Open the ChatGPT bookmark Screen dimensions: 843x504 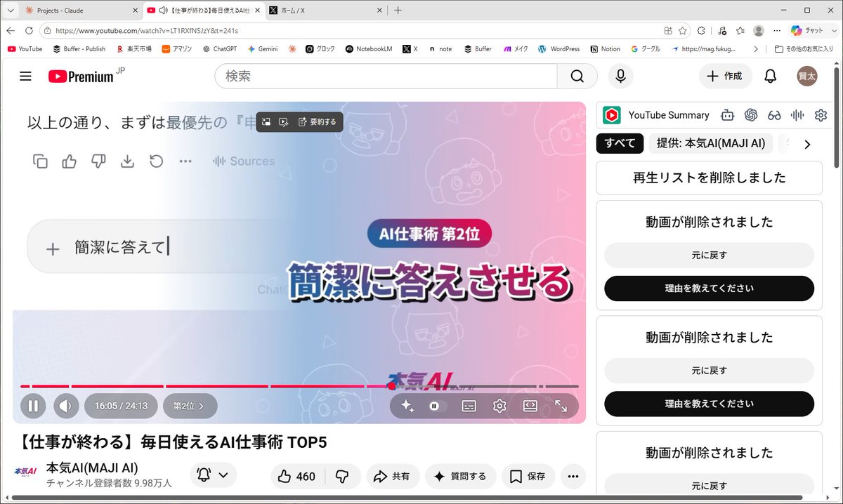click(x=221, y=49)
